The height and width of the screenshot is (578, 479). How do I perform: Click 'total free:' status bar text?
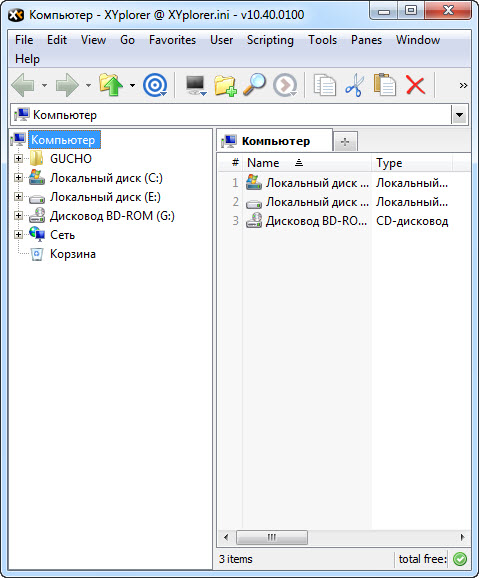423,559
